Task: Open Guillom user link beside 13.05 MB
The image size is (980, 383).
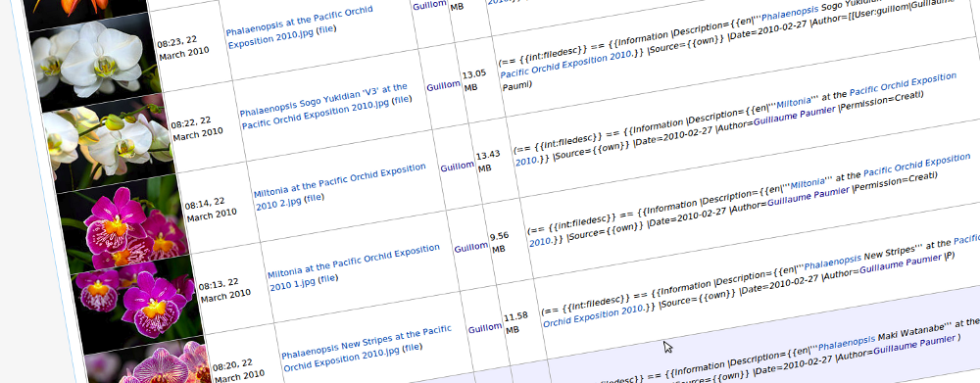Action: coord(443,85)
